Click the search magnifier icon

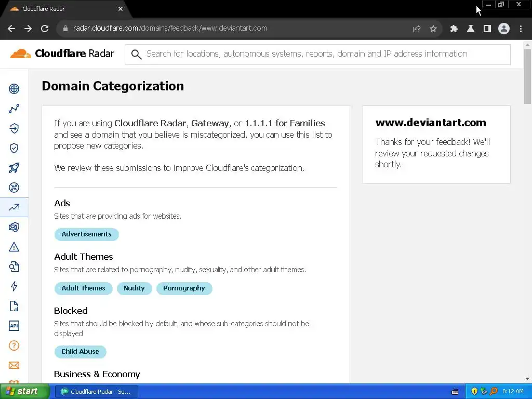pyautogui.click(x=136, y=54)
